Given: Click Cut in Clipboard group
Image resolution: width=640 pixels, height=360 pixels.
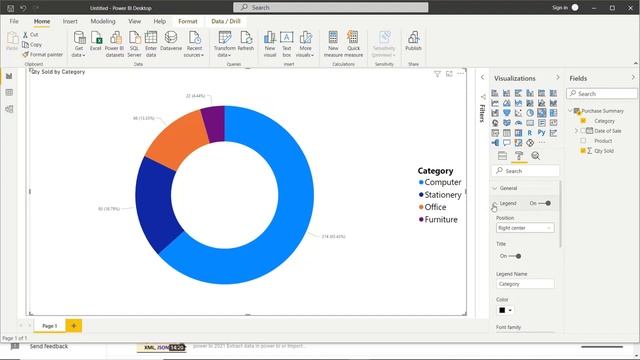Looking at the screenshot, I should coord(31,35).
